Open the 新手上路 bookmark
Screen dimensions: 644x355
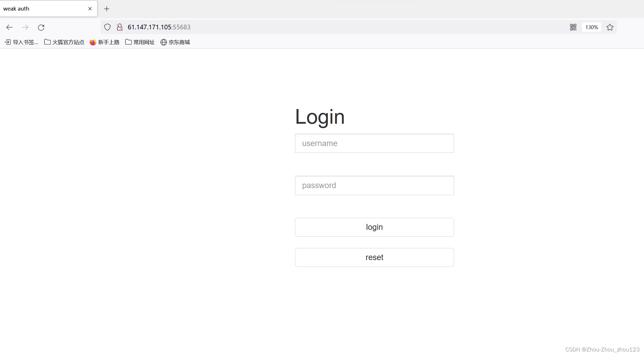105,42
